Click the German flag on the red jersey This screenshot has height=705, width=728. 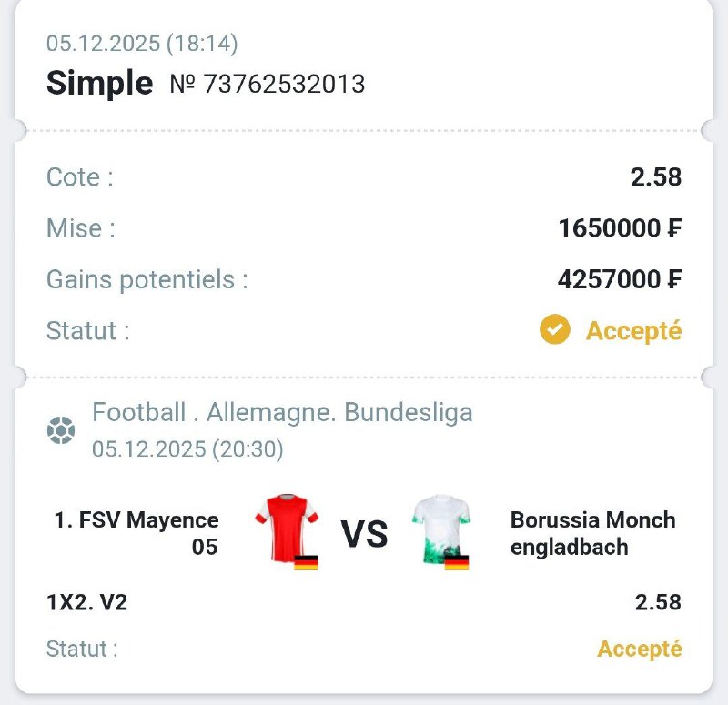pyautogui.click(x=307, y=562)
